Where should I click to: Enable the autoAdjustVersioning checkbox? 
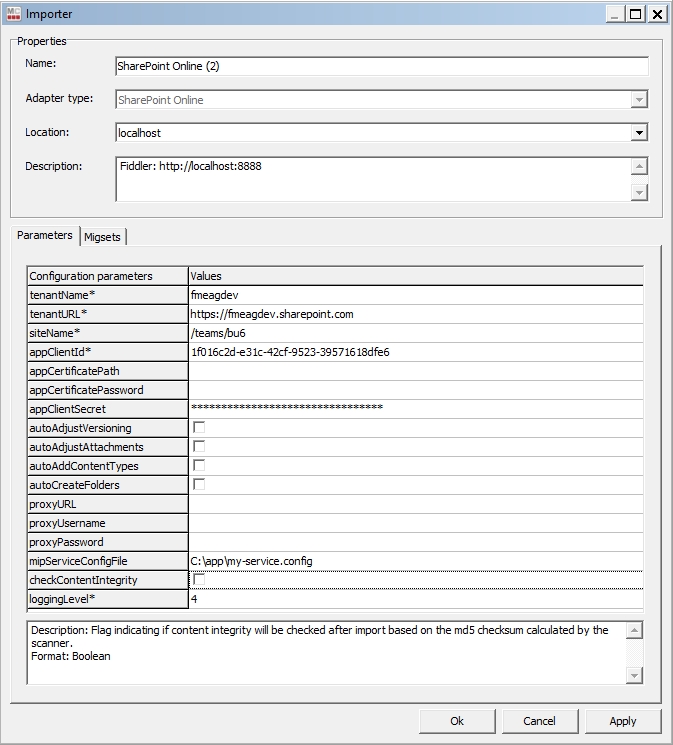[x=199, y=428]
